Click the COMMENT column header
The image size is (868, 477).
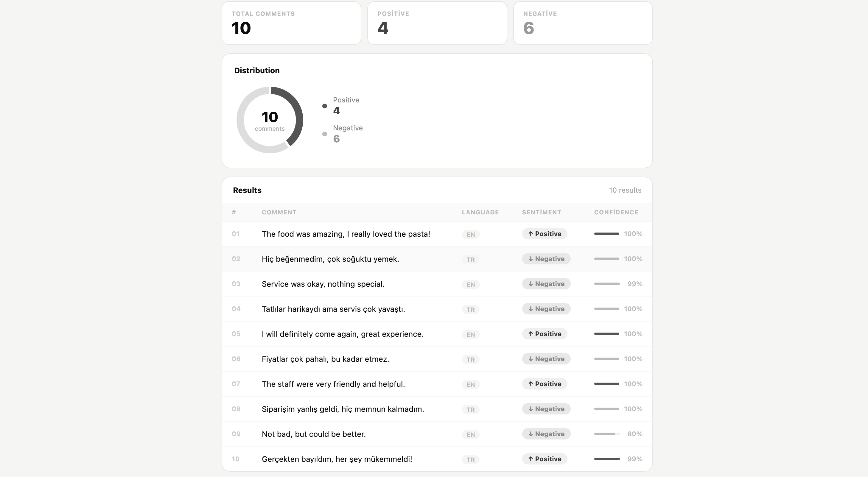click(x=279, y=212)
